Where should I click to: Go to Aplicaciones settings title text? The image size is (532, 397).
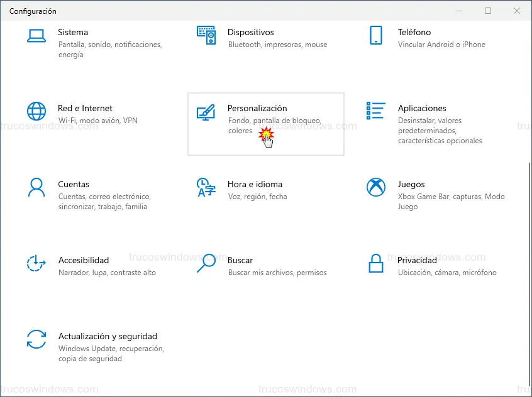pyautogui.click(x=422, y=108)
